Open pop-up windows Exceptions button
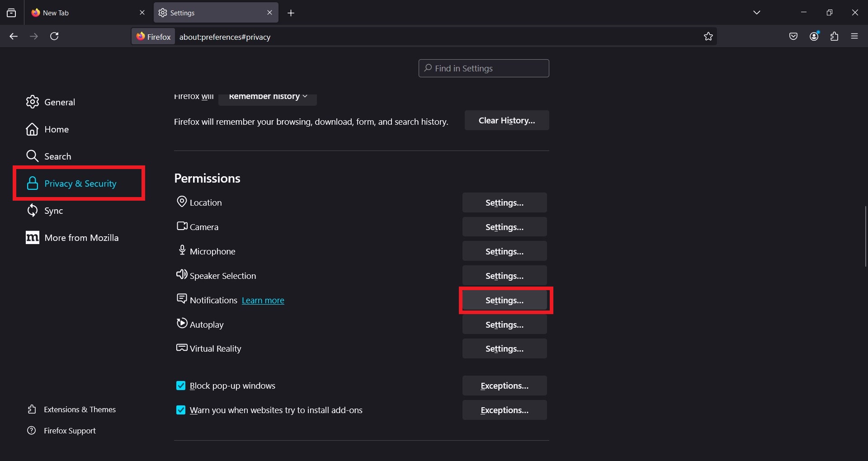This screenshot has width=868, height=461. [x=505, y=386]
